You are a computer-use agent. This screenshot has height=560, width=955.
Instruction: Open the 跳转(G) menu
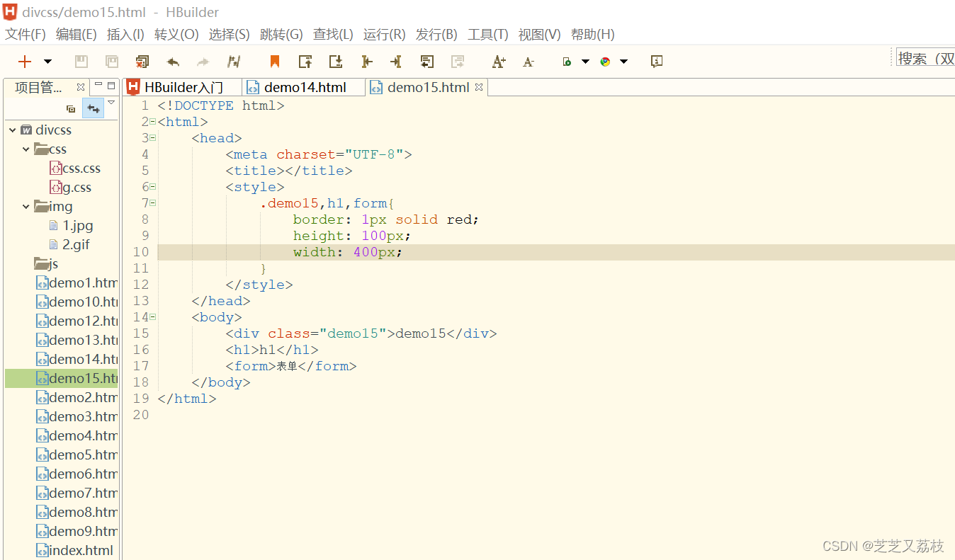pyautogui.click(x=281, y=34)
